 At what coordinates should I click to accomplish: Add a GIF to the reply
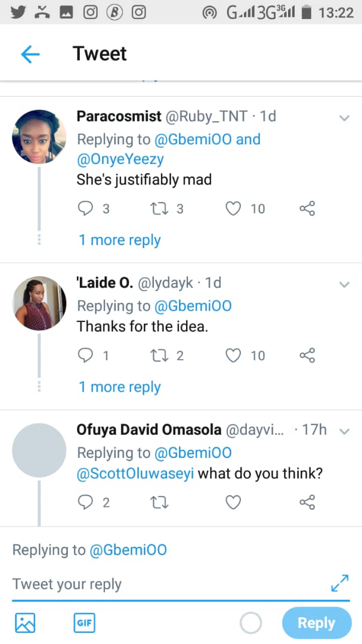(x=84, y=623)
